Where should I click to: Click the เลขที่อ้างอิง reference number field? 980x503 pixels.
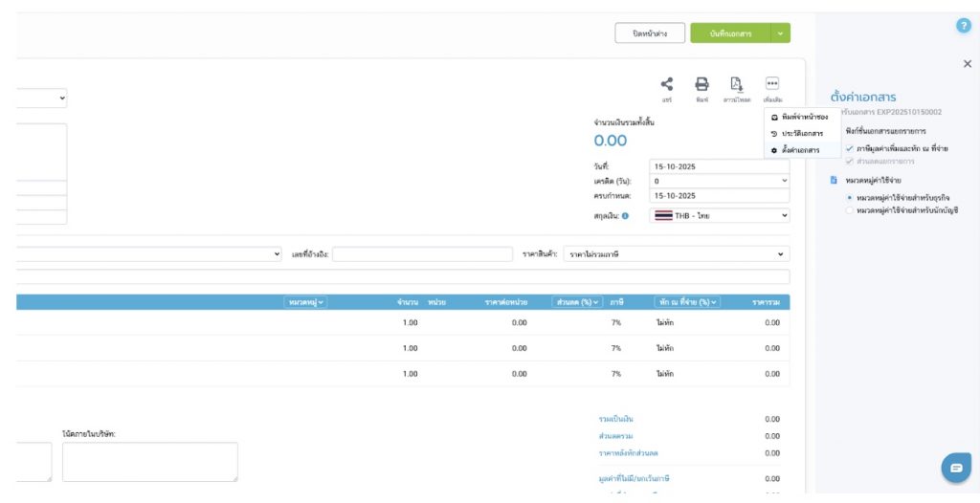(422, 254)
